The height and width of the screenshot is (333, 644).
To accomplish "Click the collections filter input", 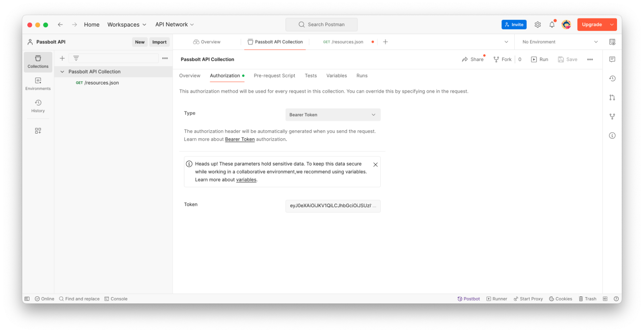I will coord(114,58).
